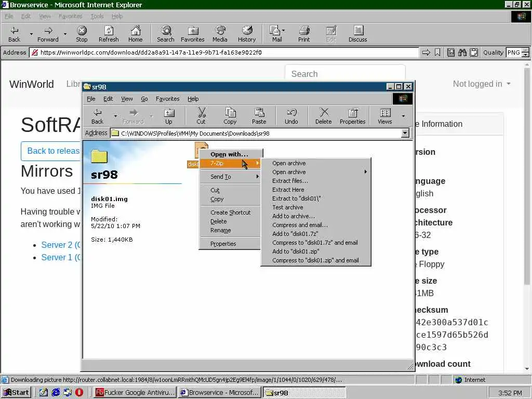Launch Opera from quick launch bar
Image resolution: width=532 pixels, height=399 pixels.
(x=79, y=392)
